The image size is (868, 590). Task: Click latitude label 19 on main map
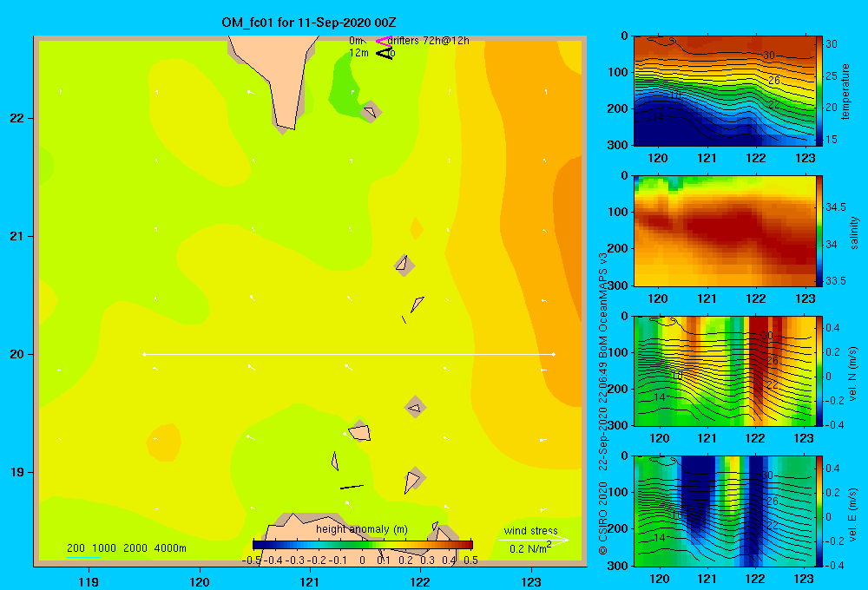tap(17, 472)
